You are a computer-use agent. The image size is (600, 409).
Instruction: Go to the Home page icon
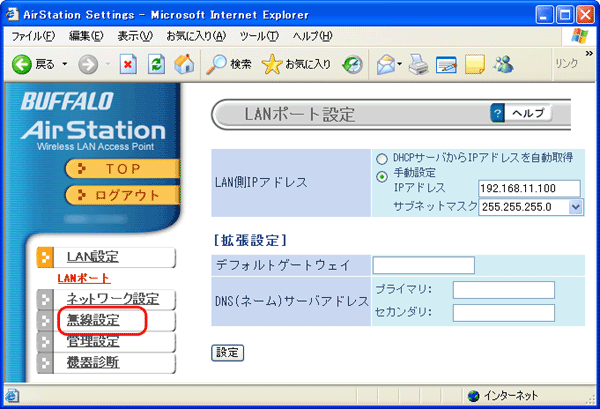(184, 63)
